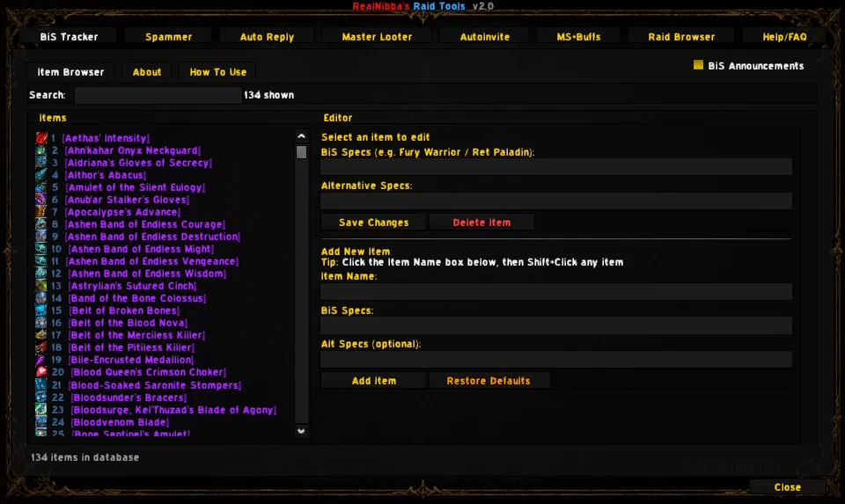
Task: Click the red Delete Item button
Action: (x=481, y=223)
